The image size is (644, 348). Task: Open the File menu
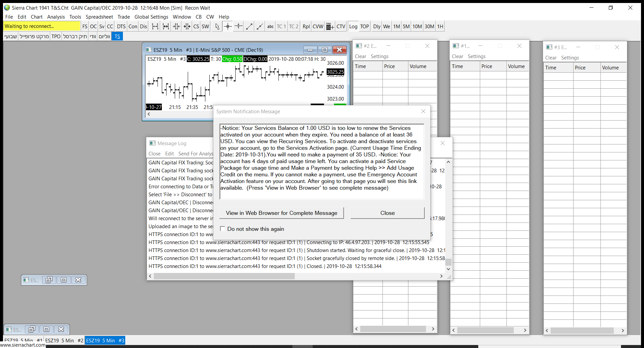[9, 17]
